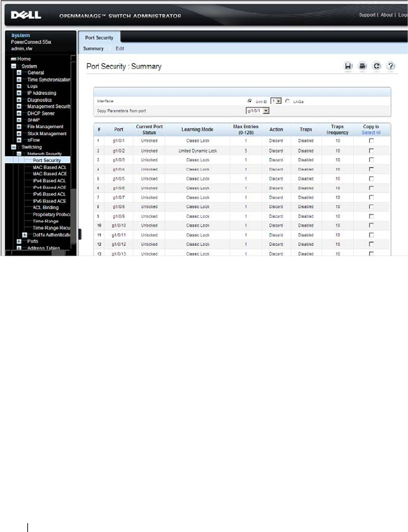Click port cell gi1/0/2

pos(118,150)
